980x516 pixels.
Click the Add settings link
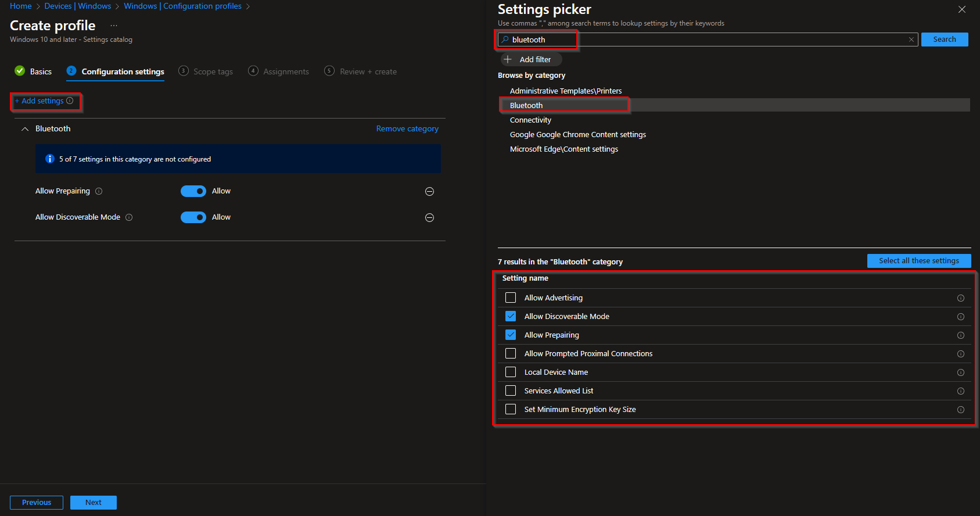40,101
